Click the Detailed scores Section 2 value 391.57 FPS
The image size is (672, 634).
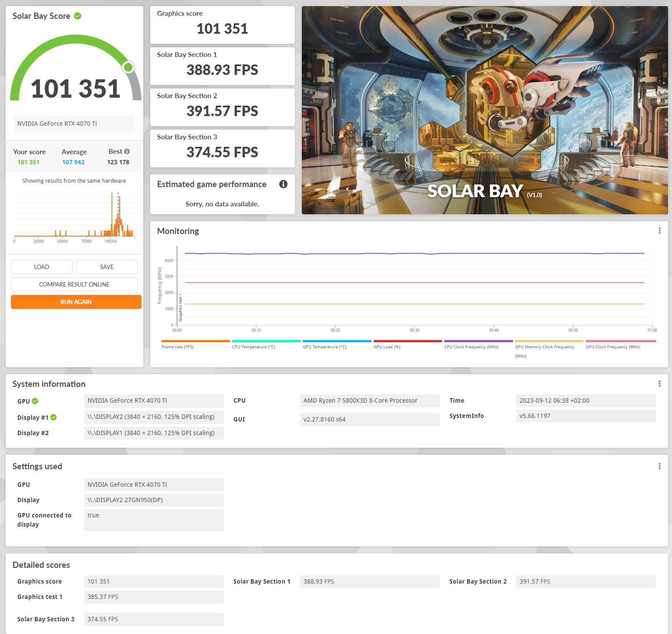click(586, 581)
